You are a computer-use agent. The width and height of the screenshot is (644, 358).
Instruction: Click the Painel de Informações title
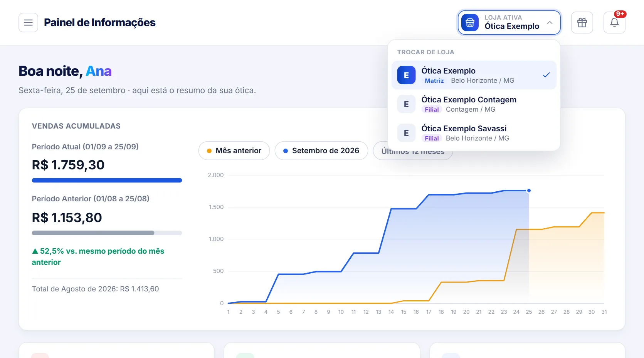click(x=100, y=23)
